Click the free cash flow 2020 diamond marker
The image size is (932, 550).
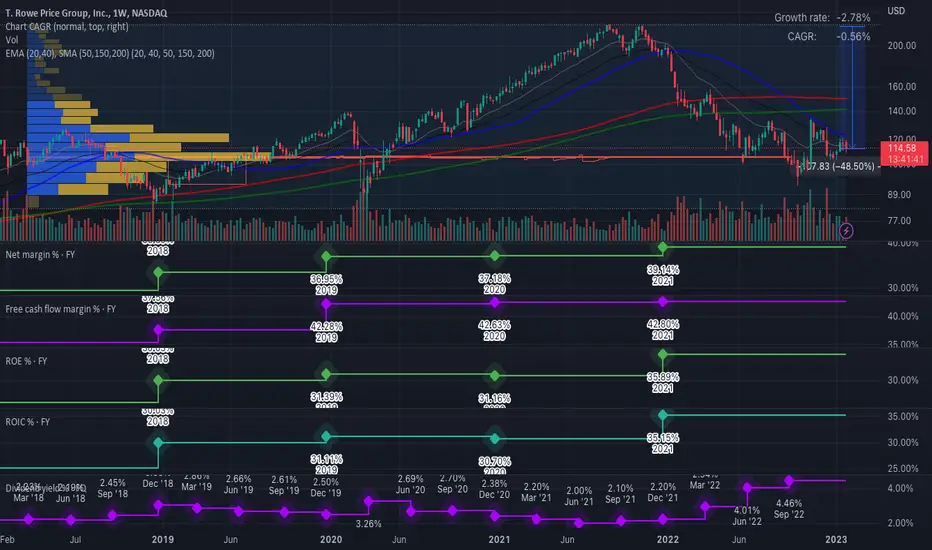click(x=495, y=303)
